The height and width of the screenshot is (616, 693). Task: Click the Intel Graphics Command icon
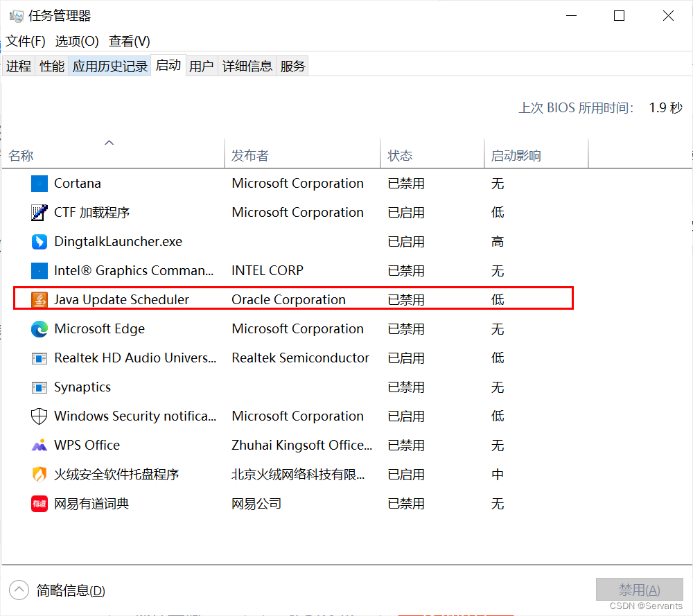click(x=40, y=271)
